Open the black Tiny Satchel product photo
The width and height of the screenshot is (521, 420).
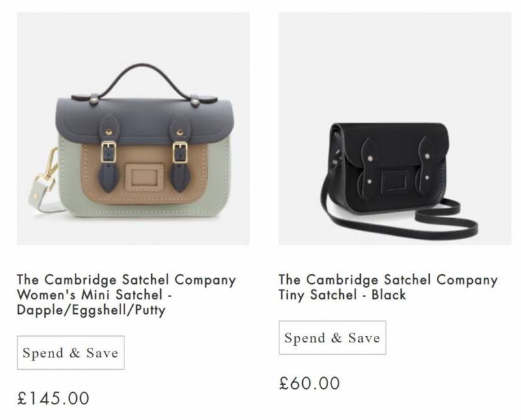(x=395, y=129)
